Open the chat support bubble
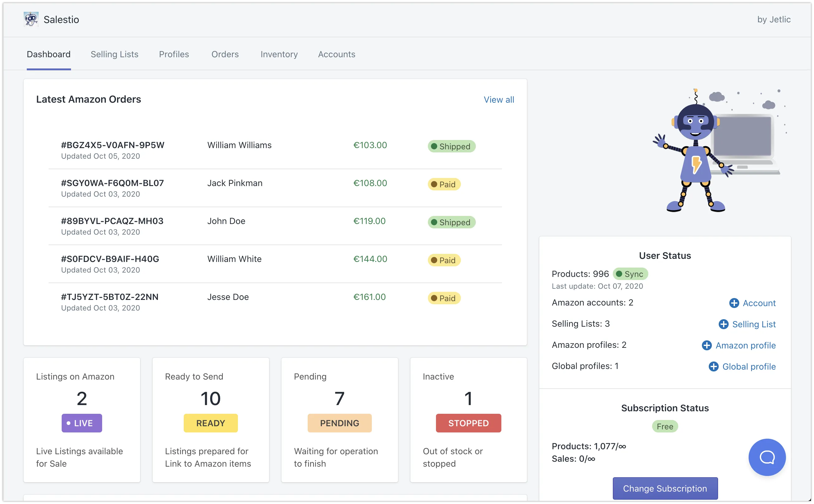The width and height of the screenshot is (814, 504). click(767, 457)
